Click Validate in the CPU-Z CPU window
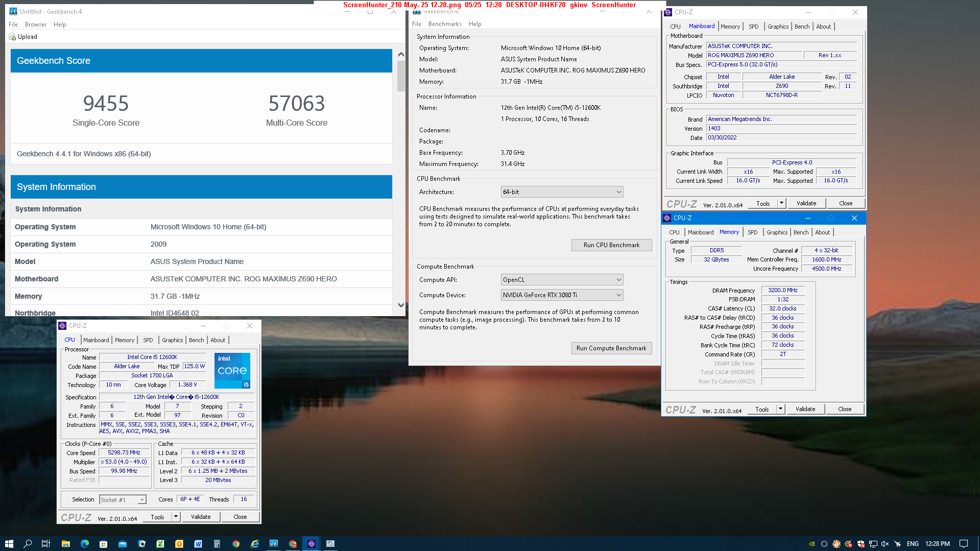The height and width of the screenshot is (551, 980). click(201, 517)
